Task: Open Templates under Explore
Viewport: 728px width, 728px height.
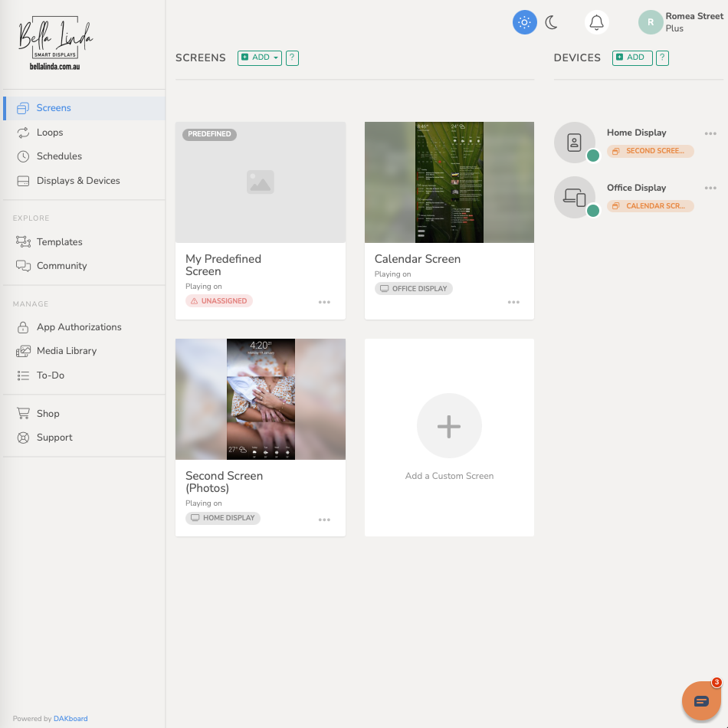Action: tap(61, 241)
